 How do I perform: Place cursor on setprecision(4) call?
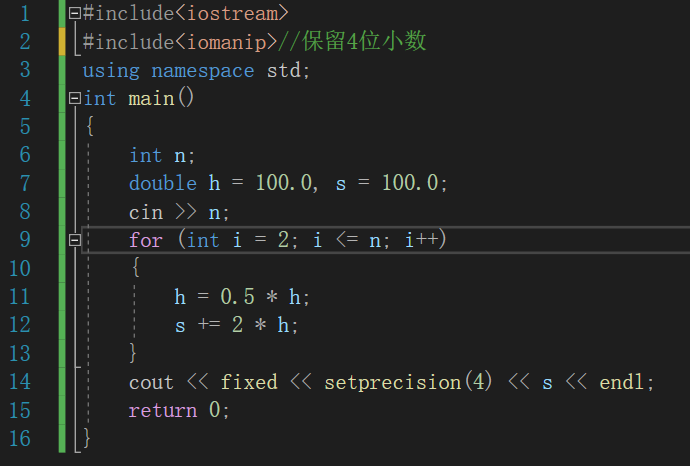(398, 383)
